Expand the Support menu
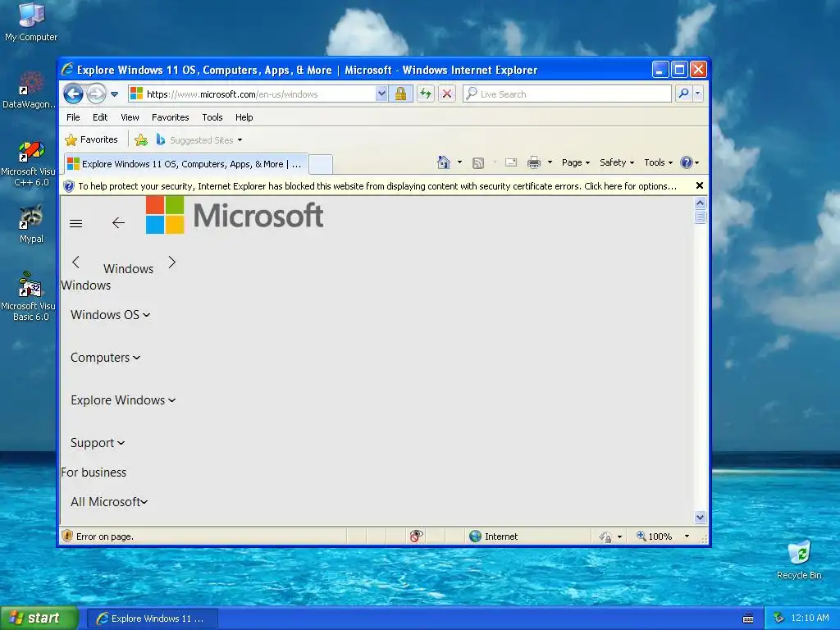This screenshot has width=840, height=630. coord(98,443)
